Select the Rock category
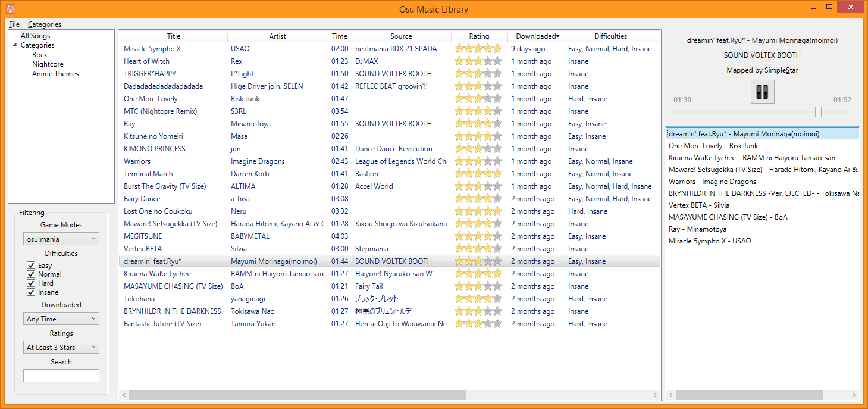This screenshot has height=409, width=868. 40,55
